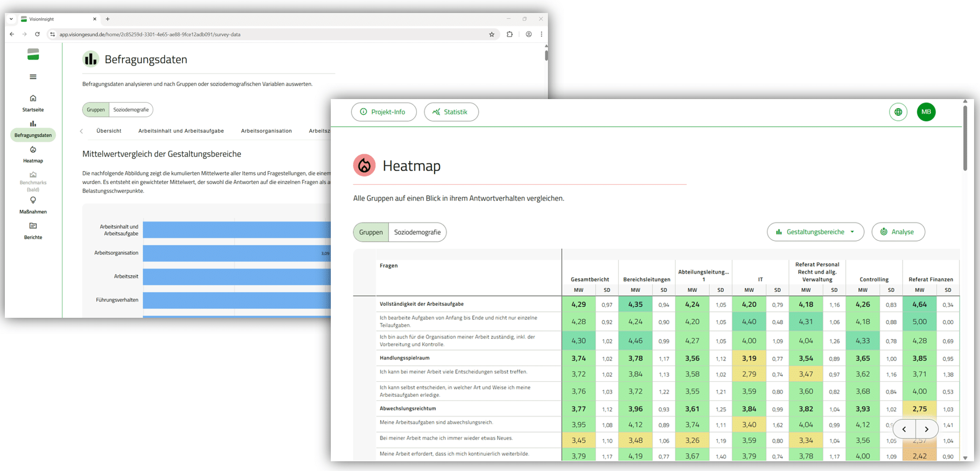Switch to Arbeitsinhalt und Arbeitsaufgabe tab
Image resolution: width=980 pixels, height=471 pixels.
pyautogui.click(x=181, y=131)
